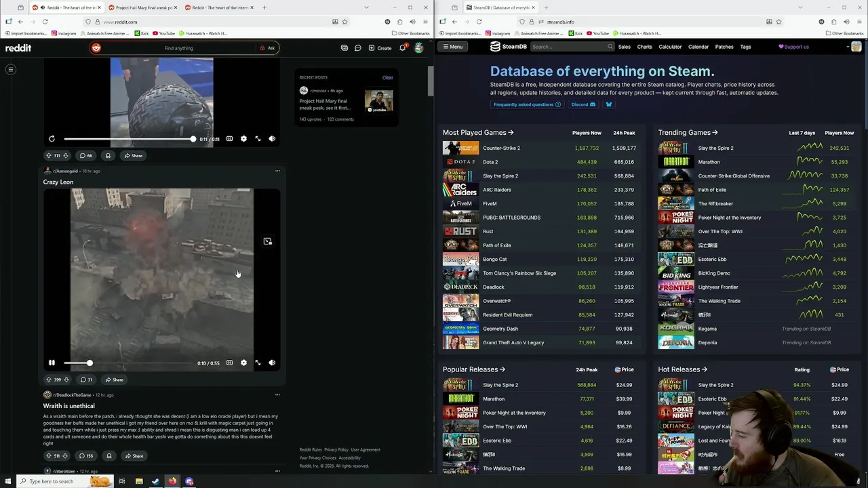Expand Hot Releases list
Viewport: 868px width, 488px height.
point(682,369)
